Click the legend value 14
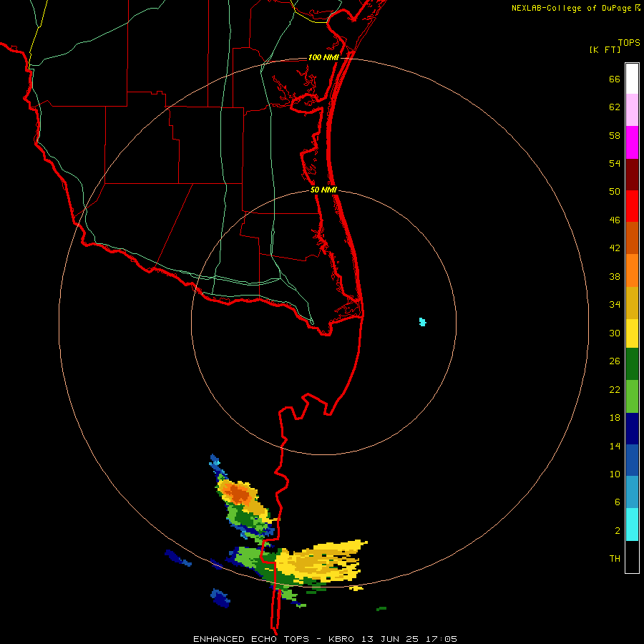The width and height of the screenshot is (644, 644). click(615, 446)
